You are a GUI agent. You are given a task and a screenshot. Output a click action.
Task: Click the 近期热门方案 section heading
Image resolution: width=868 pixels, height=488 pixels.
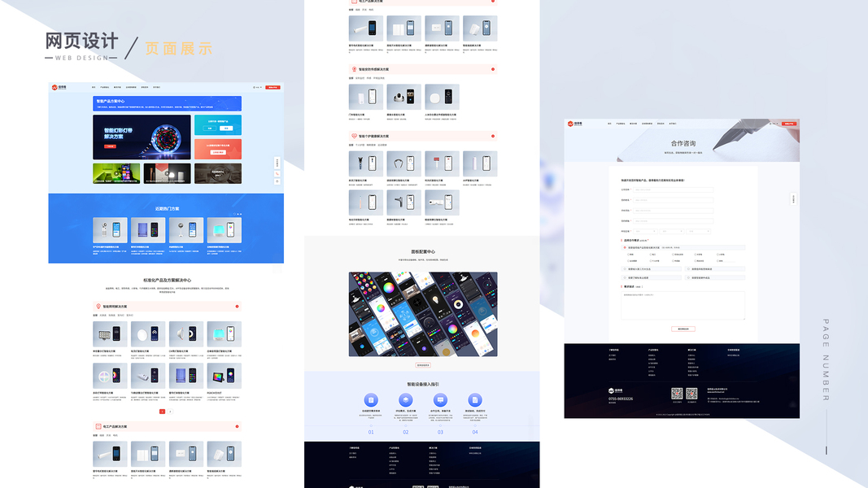coord(168,208)
